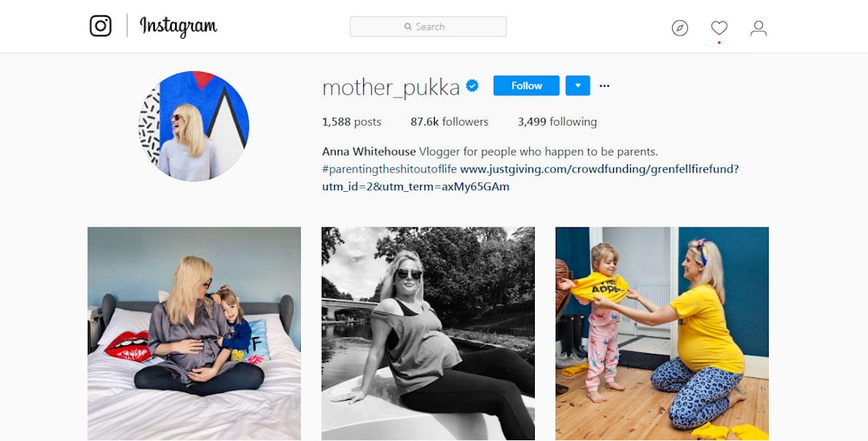Screen dimensions: 868x441
Task: Open the black-and-white boat photo post
Action: [428, 334]
